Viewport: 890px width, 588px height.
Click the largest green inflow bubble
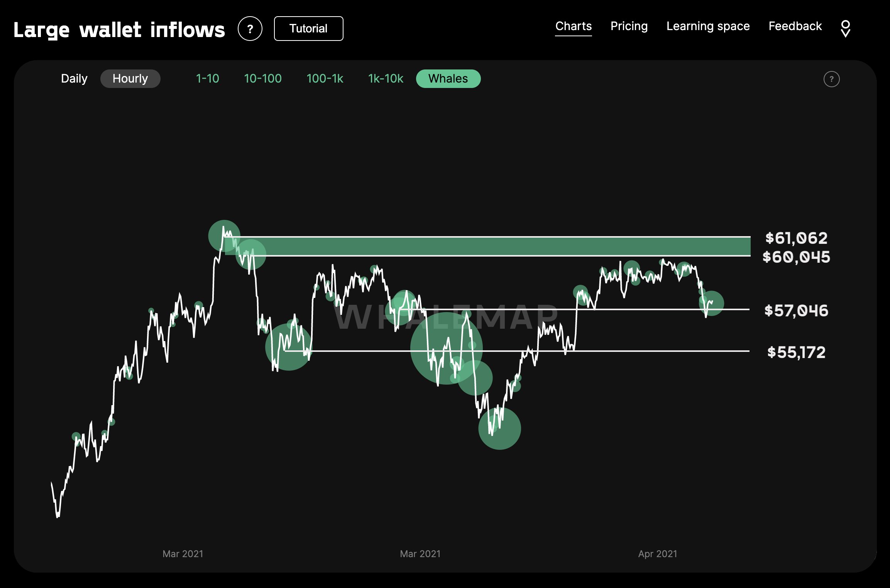point(446,348)
